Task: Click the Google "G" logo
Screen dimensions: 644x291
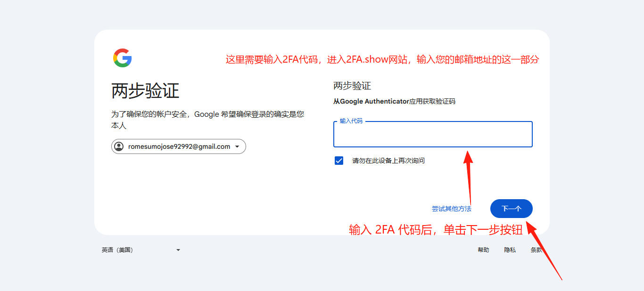Action: click(x=123, y=57)
